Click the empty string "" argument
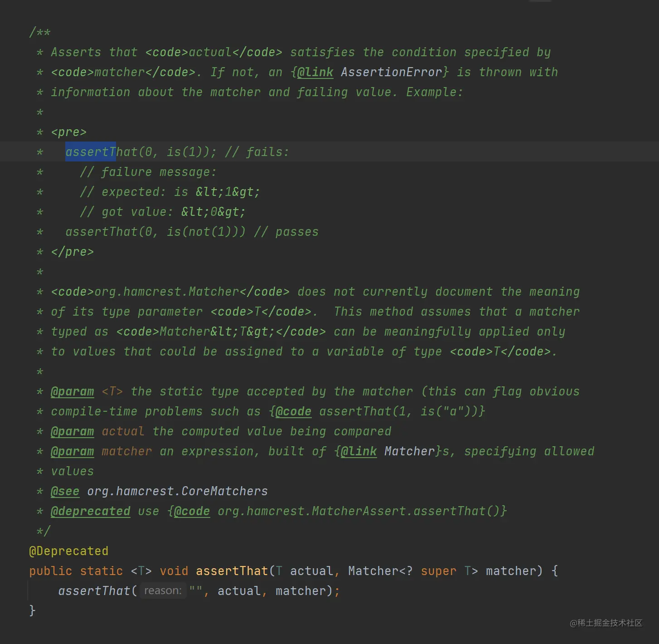Screen dimensions: 659x644 click(196, 590)
